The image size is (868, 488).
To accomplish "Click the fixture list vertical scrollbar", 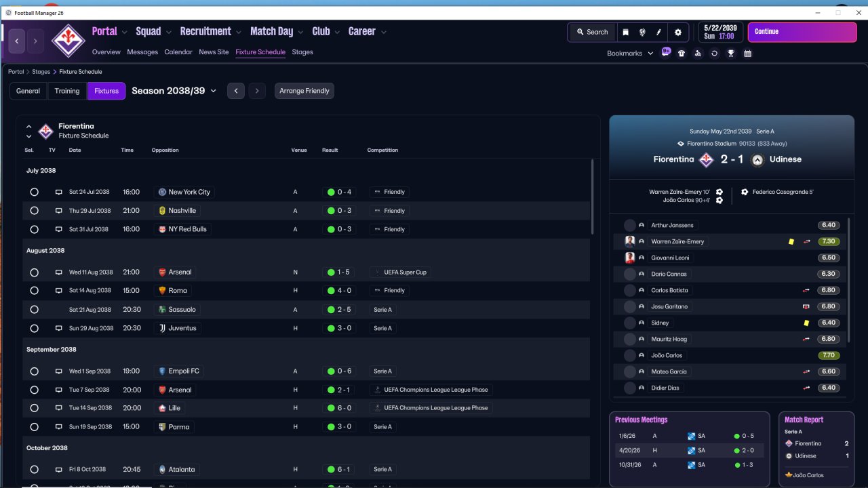I will point(593,197).
